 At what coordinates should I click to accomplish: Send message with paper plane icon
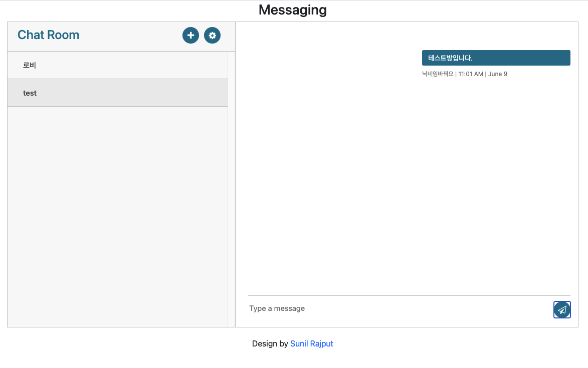pyautogui.click(x=562, y=309)
